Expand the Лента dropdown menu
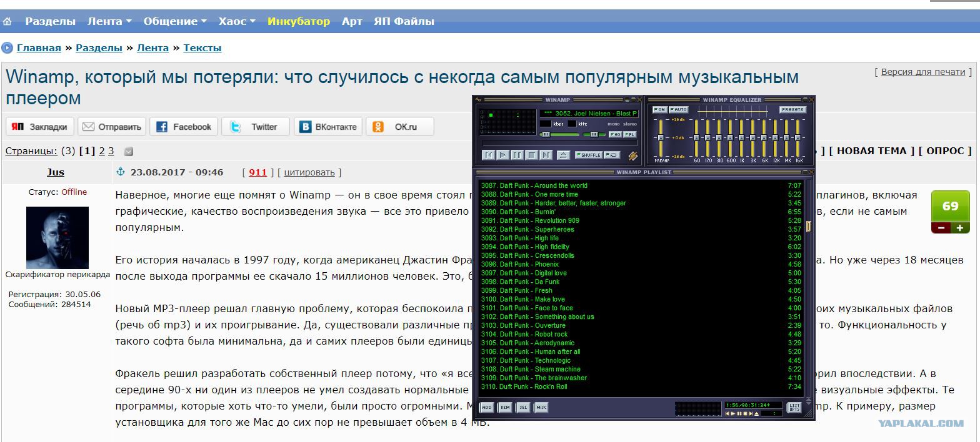The width and height of the screenshot is (980, 442). click(x=109, y=21)
